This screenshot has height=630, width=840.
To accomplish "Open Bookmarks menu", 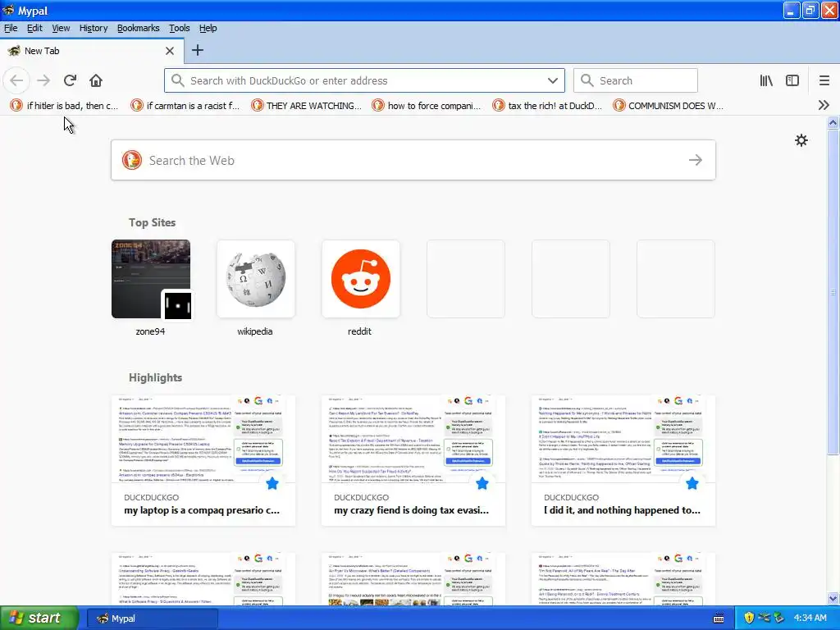I will tap(138, 28).
